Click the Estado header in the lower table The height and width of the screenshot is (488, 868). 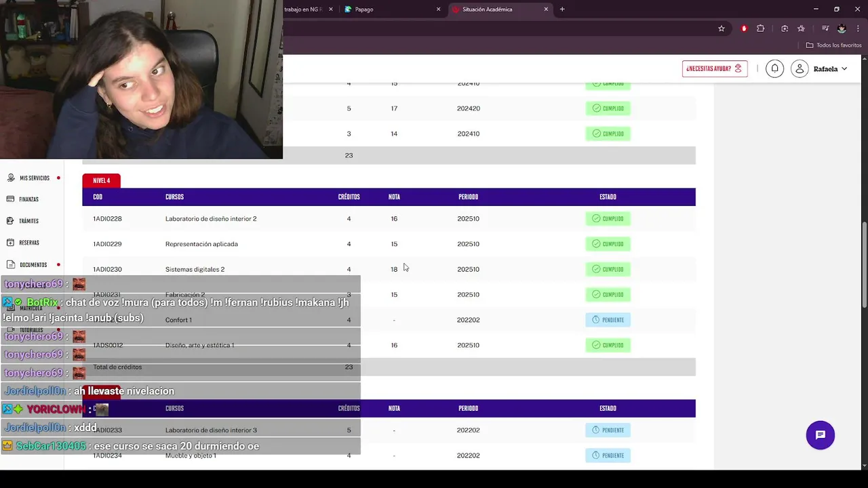(x=608, y=409)
